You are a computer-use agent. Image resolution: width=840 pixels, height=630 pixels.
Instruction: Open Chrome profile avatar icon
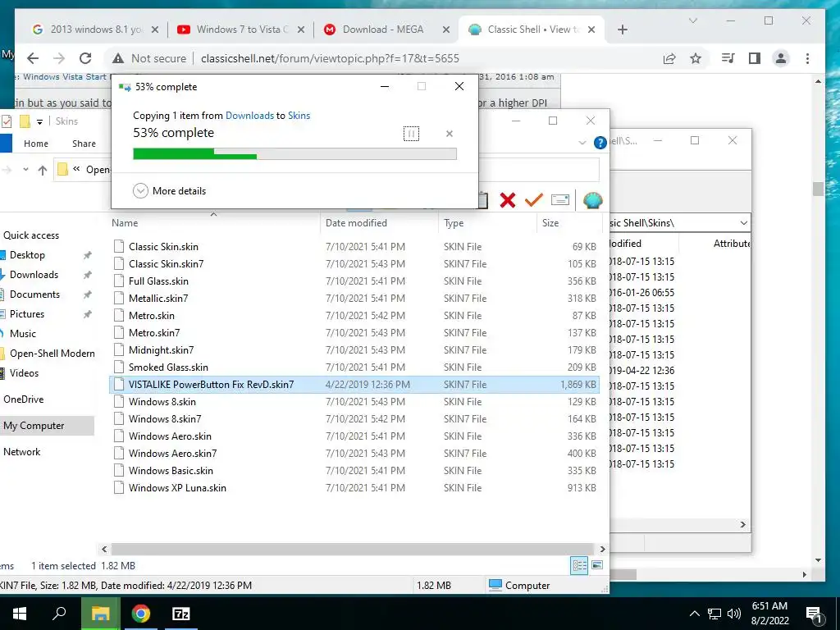click(x=781, y=58)
